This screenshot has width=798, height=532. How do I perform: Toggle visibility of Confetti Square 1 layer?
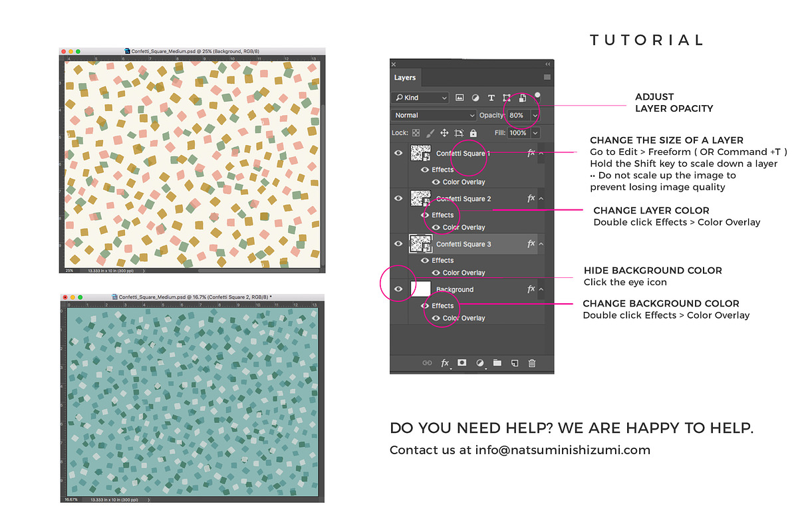coord(398,153)
